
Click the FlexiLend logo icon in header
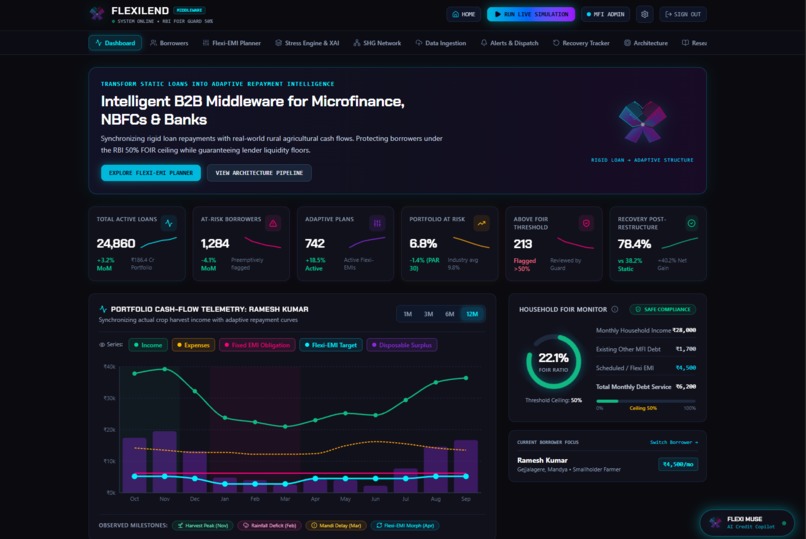tap(97, 13)
